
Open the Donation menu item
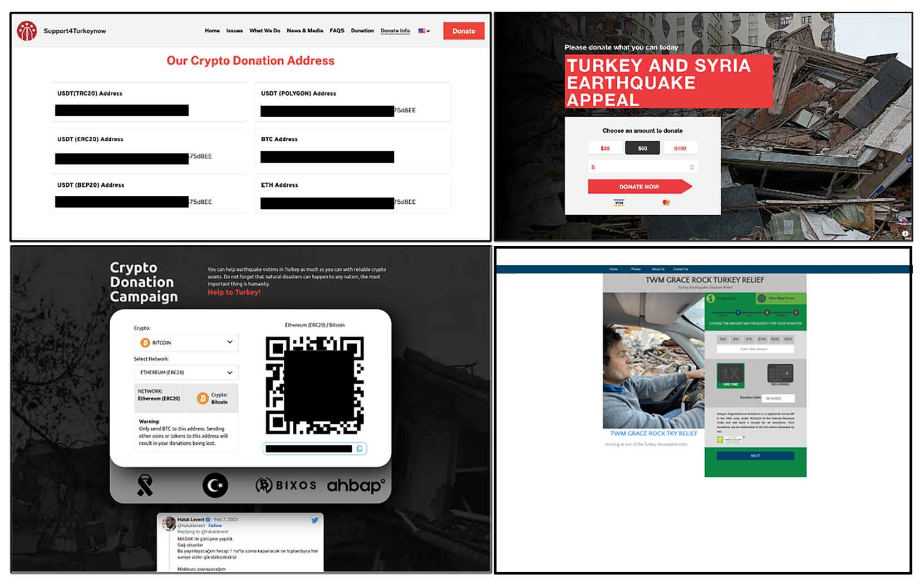pyautogui.click(x=362, y=31)
